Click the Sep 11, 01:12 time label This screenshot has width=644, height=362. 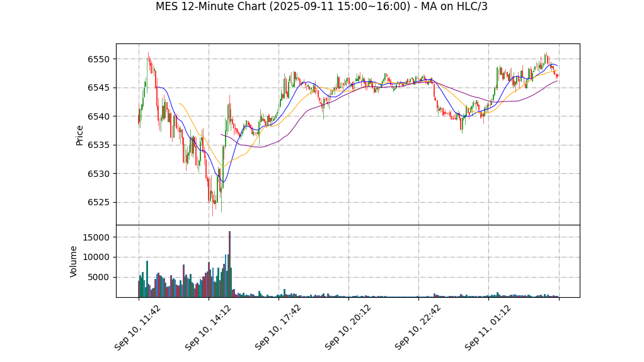point(488,328)
